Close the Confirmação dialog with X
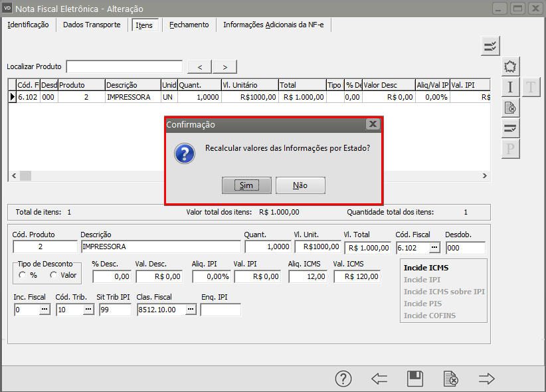546x392 pixels. [x=373, y=124]
